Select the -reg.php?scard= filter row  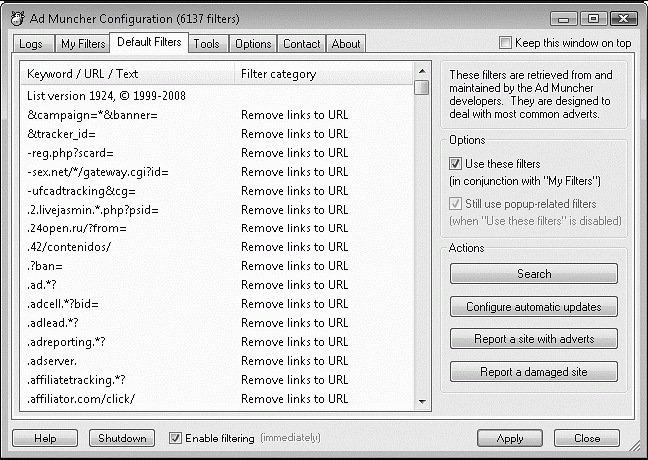(x=217, y=153)
